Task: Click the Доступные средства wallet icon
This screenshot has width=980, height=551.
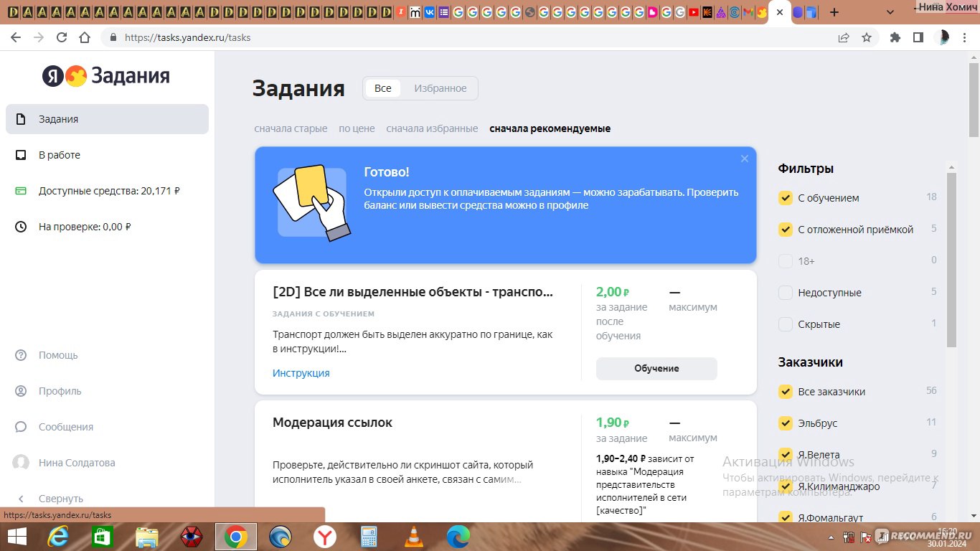Action: point(22,191)
